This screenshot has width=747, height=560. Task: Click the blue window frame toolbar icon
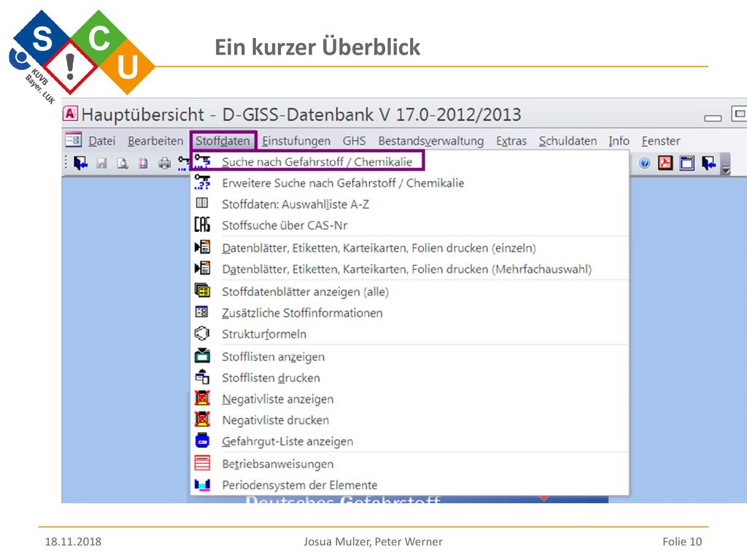(686, 163)
